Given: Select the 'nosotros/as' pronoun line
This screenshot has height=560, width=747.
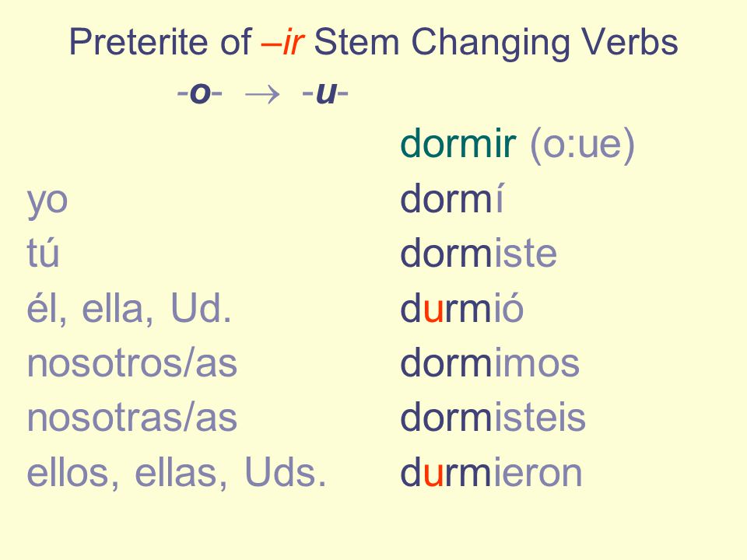Looking at the screenshot, I should pos(132,363).
